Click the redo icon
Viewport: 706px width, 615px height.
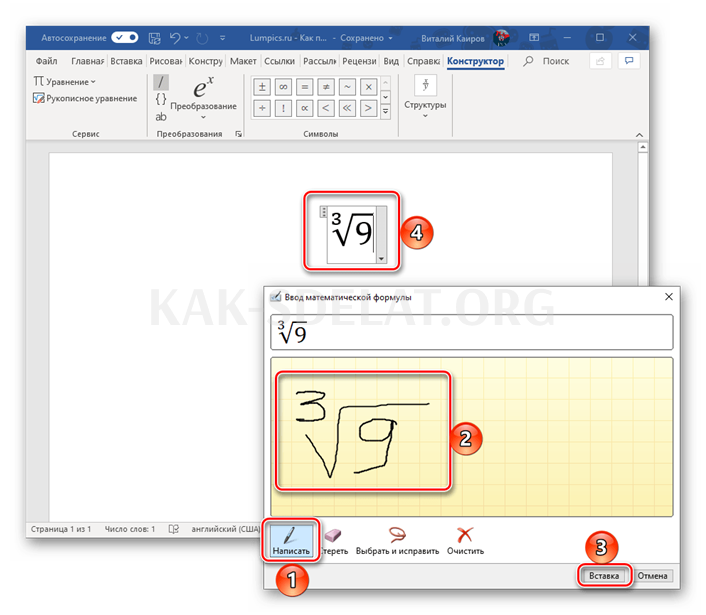coord(202,38)
